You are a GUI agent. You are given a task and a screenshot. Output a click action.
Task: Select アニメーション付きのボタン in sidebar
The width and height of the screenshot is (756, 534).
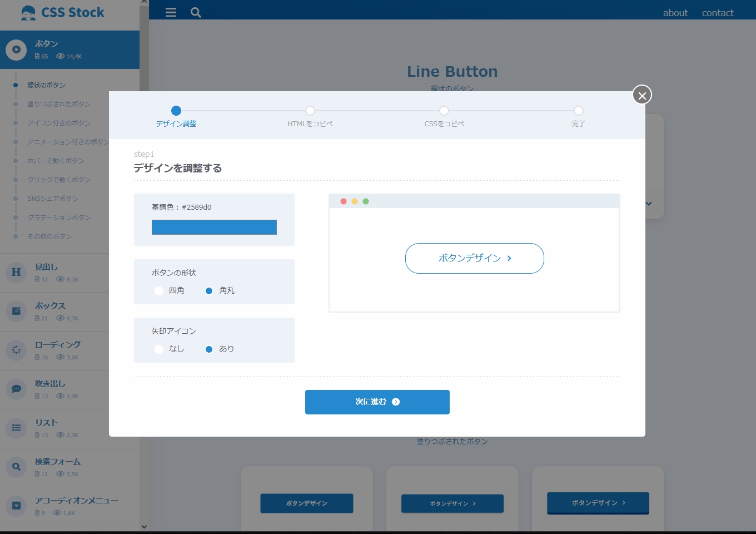[68, 142]
